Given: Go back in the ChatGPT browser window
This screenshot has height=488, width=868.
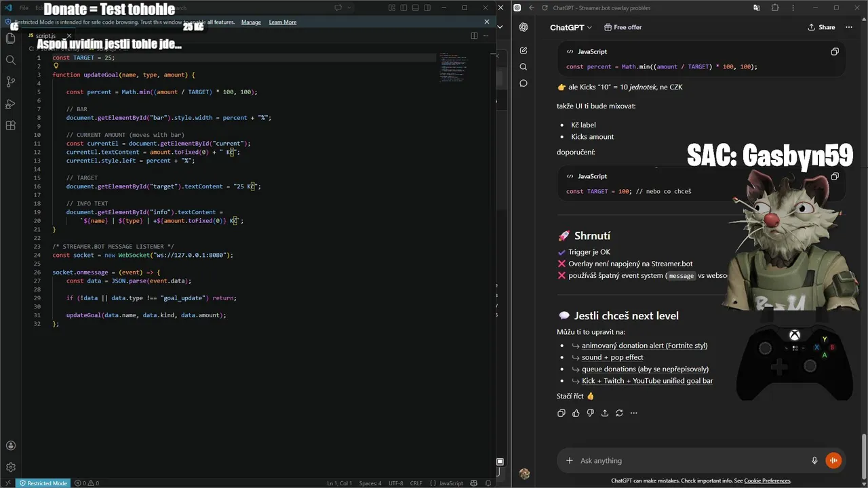Looking at the screenshot, I should tap(532, 8).
